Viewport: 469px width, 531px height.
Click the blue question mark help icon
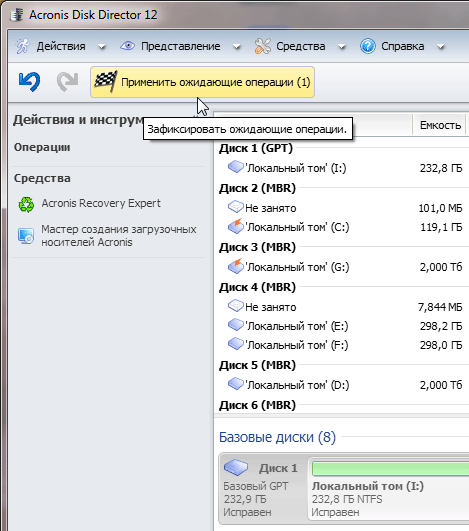pyautogui.click(x=368, y=46)
